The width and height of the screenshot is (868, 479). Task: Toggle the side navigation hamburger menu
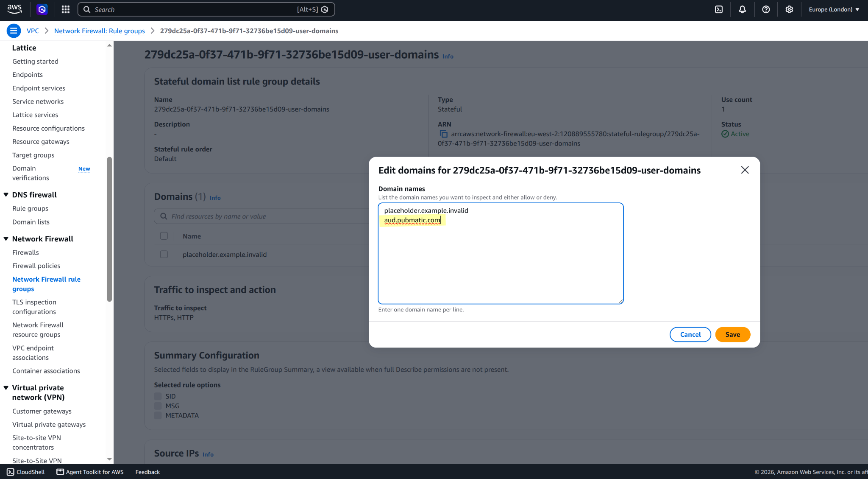pyautogui.click(x=14, y=31)
